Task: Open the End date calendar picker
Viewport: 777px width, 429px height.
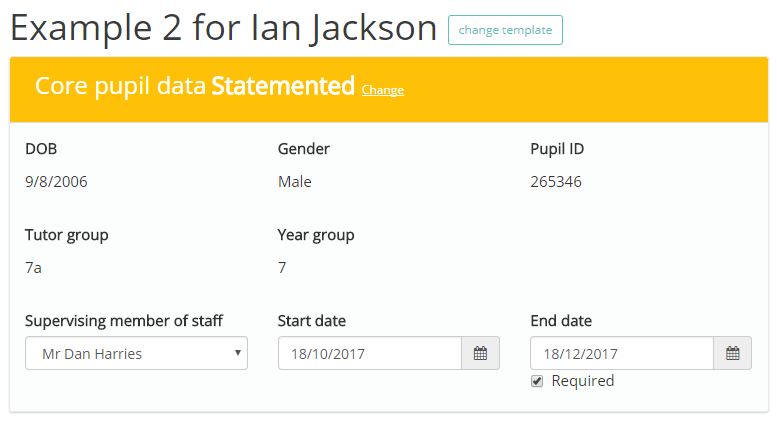Action: point(732,353)
